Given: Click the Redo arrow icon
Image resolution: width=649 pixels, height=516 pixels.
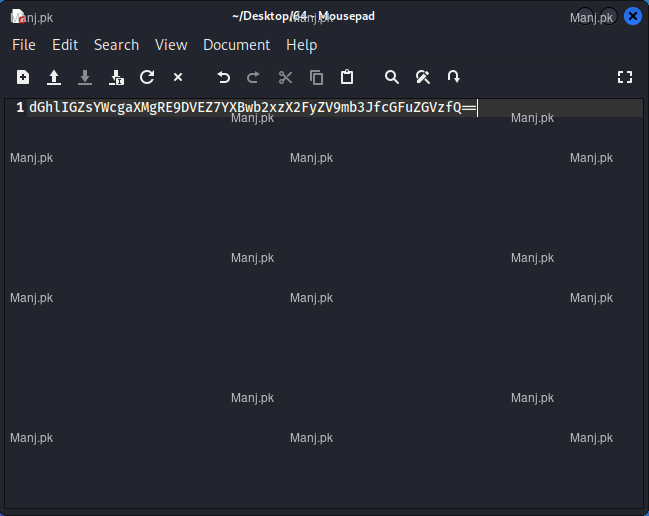Looking at the screenshot, I should (x=254, y=77).
